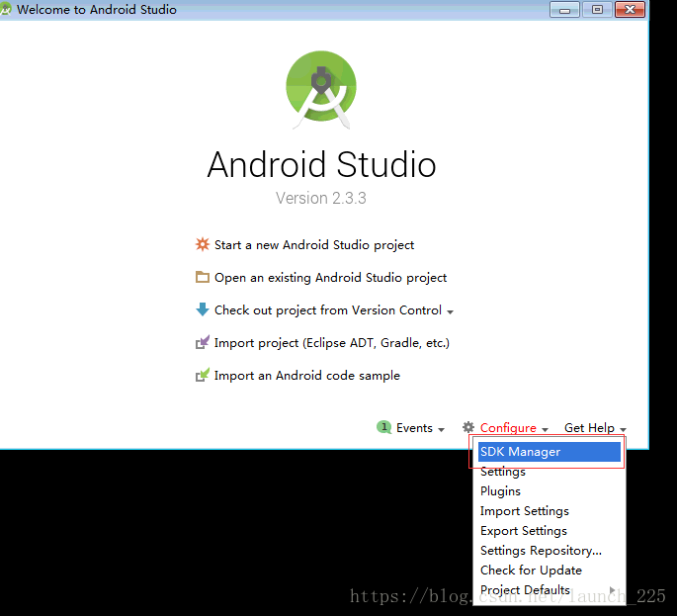677x616 pixels.
Task: Expand the Project Defaults submenu arrow
Action: 612,589
